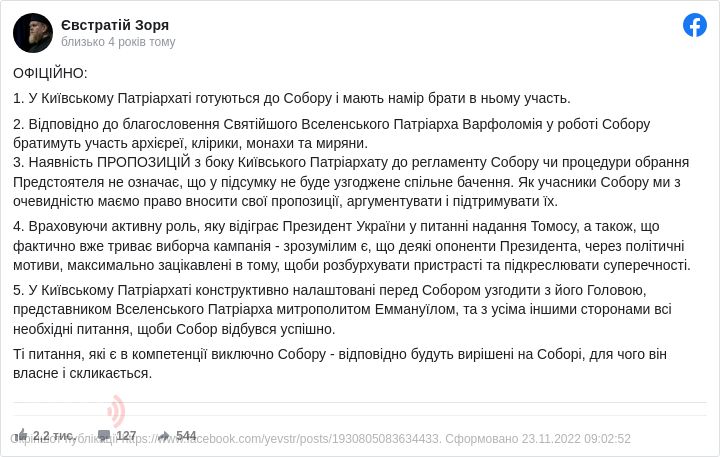Click paragraph 4 about Президент України
The image size is (720, 457).
[350, 246]
